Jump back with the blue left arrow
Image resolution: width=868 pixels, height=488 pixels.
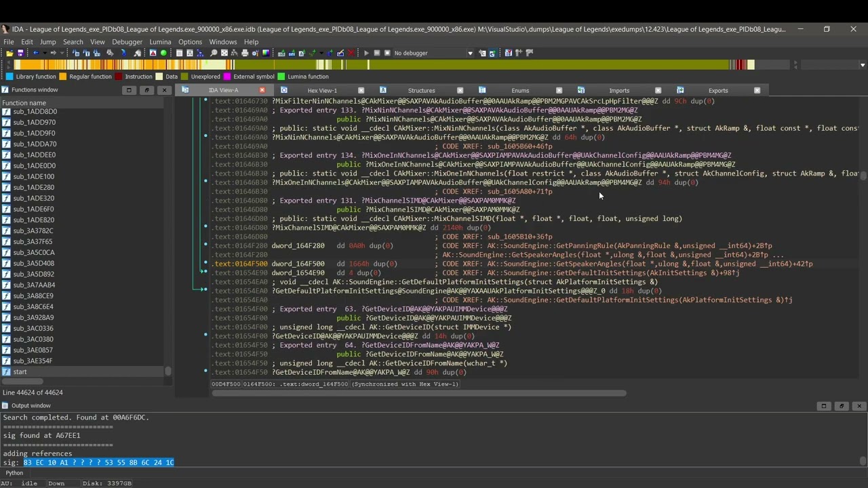36,53
